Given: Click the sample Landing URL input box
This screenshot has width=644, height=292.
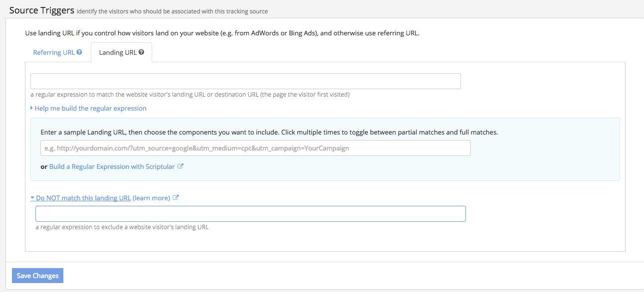Looking at the screenshot, I should point(255,148).
